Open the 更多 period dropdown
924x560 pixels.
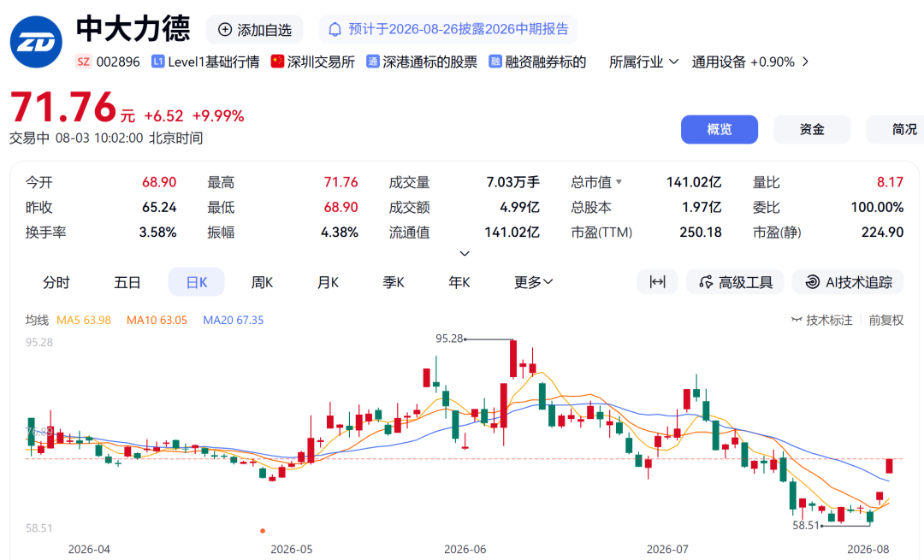533,282
